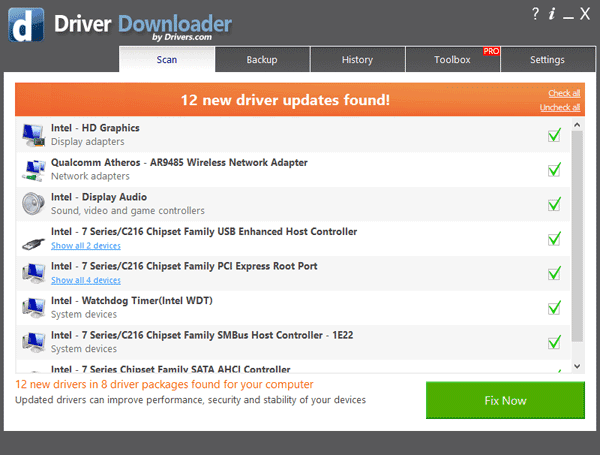Click the Intel HD Graphics display adapter icon

33,135
